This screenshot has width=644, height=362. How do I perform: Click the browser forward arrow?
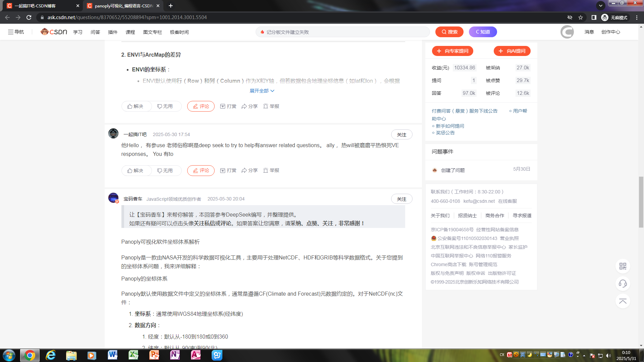18,17
